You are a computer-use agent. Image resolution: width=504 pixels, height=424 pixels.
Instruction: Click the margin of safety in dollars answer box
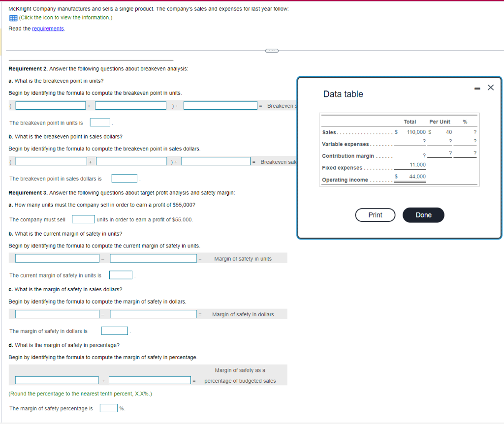[115, 331]
